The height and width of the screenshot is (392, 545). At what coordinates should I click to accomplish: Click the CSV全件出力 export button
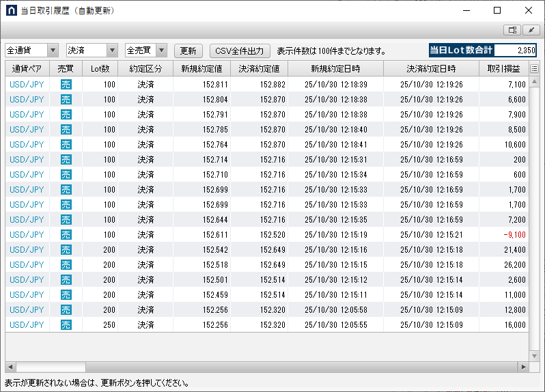pos(240,51)
